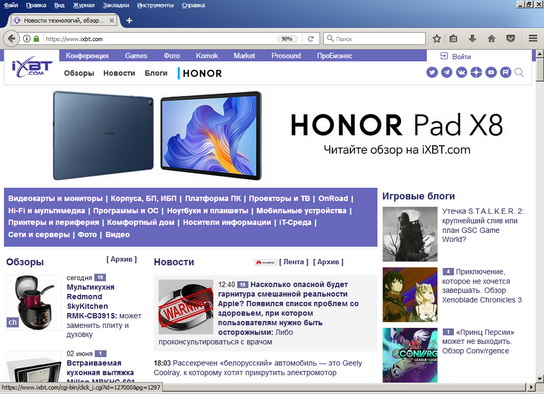
Task: Click the 90% zoom level indicator
Action: point(287,39)
